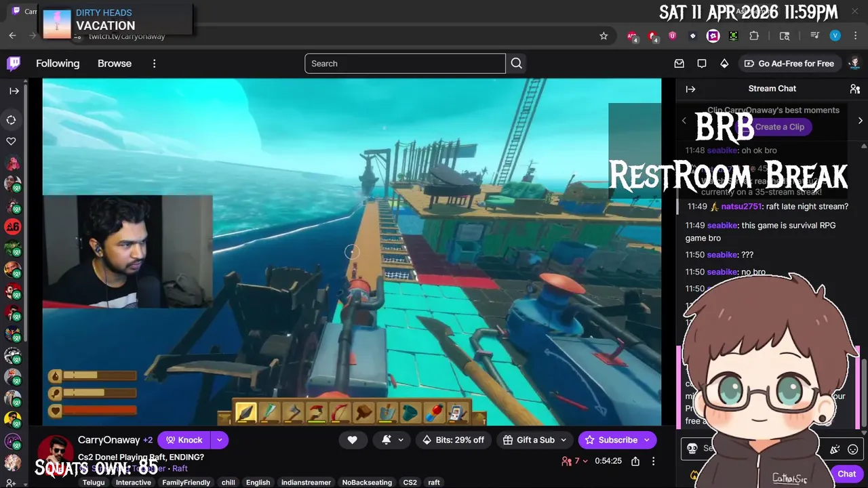Image resolution: width=868 pixels, height=488 pixels.
Task: Select the NoBackseating tag
Action: [367, 483]
